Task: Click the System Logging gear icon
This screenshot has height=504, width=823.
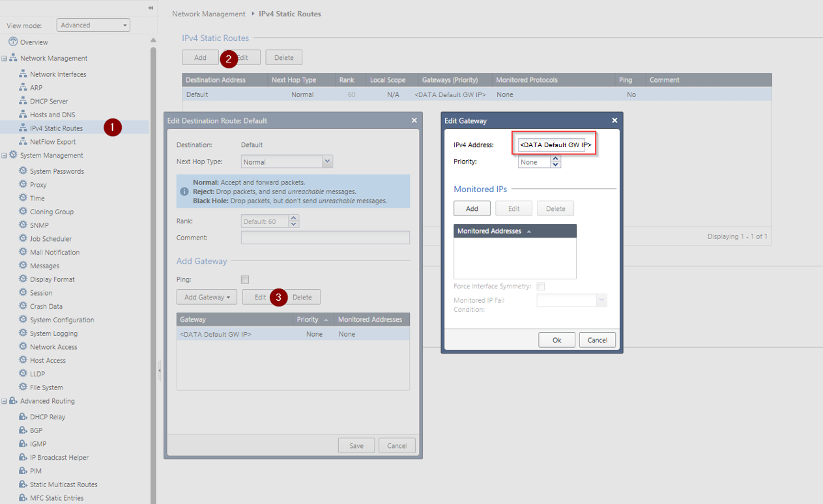Action: coord(23,333)
